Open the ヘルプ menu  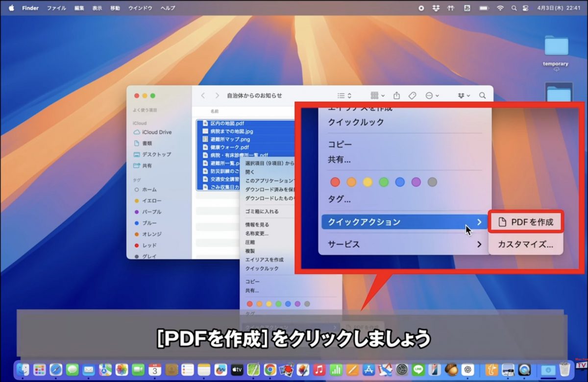click(x=168, y=8)
